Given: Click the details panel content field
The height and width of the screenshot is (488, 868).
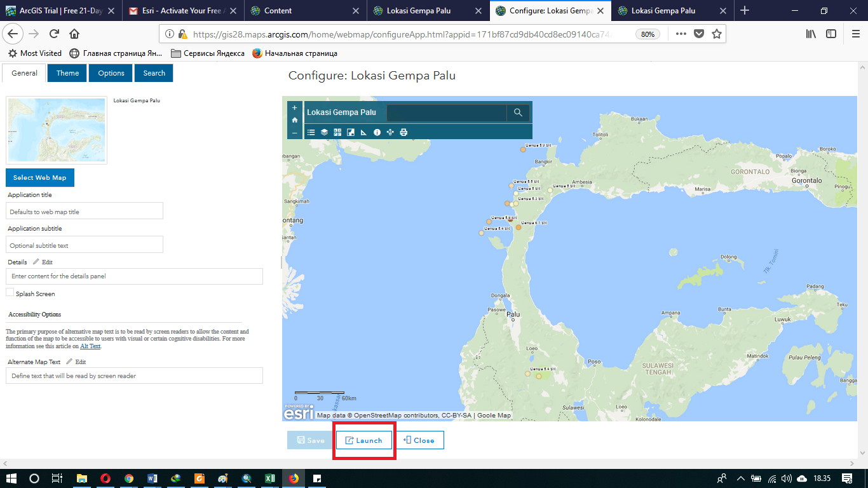Looking at the screenshot, I should click(x=134, y=276).
